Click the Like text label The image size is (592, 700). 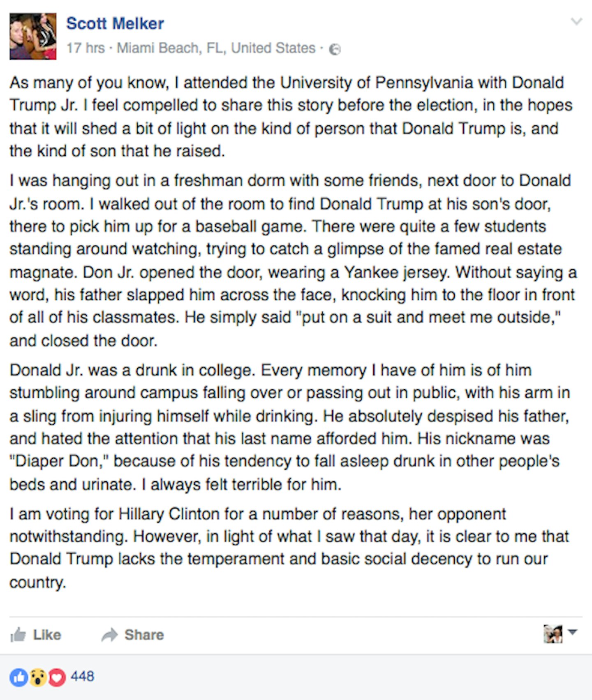pos(47,635)
